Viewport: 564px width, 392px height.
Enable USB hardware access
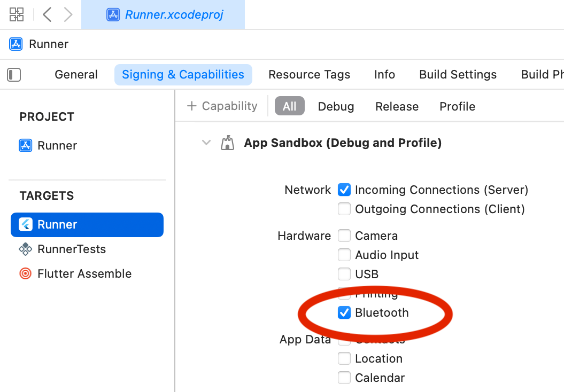pos(344,274)
